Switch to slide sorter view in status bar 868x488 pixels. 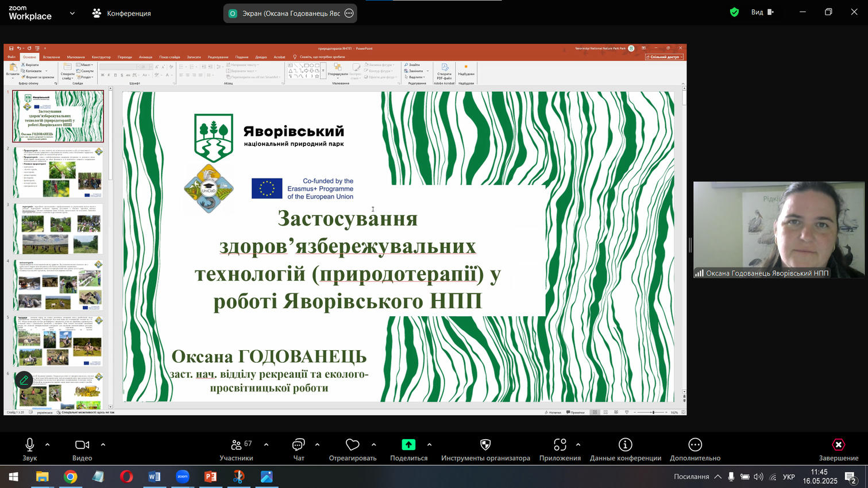coord(605,412)
